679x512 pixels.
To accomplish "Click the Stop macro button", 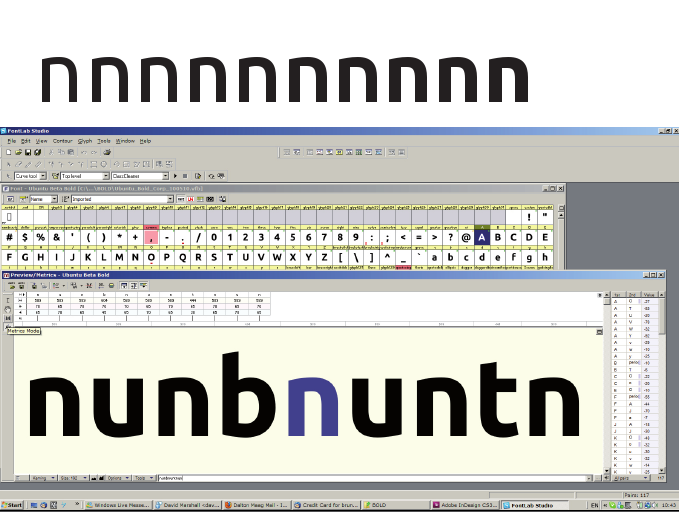I will 185,176.
